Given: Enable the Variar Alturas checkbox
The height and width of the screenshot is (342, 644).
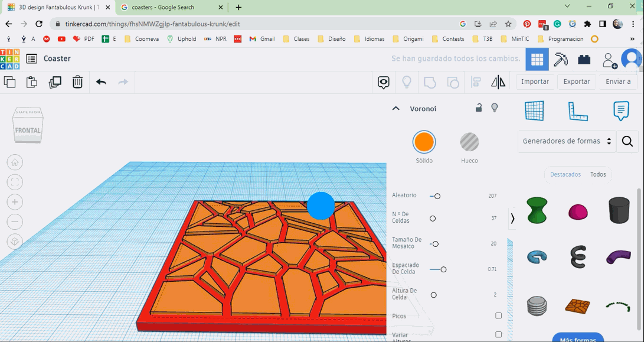Looking at the screenshot, I should tap(498, 334).
